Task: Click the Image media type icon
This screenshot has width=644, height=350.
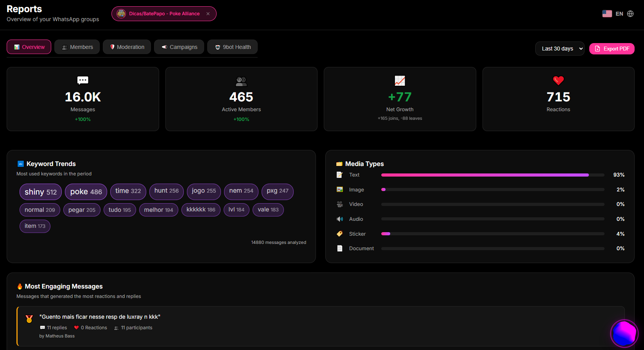Action: pos(340,189)
